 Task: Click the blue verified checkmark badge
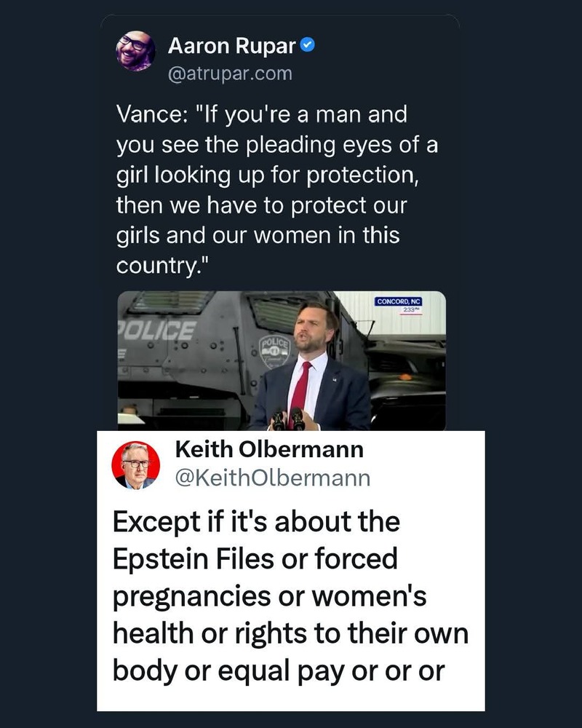[x=308, y=47]
